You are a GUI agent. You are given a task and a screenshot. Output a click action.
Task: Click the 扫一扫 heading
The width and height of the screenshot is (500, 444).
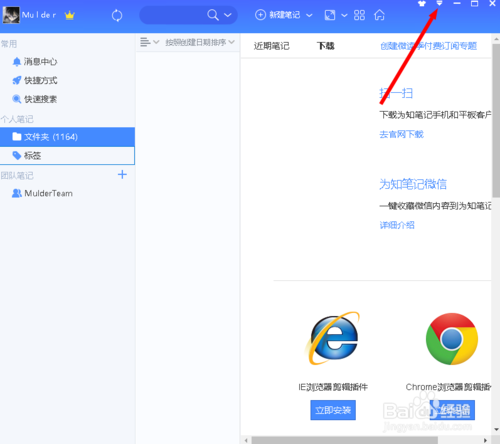pyautogui.click(x=396, y=93)
